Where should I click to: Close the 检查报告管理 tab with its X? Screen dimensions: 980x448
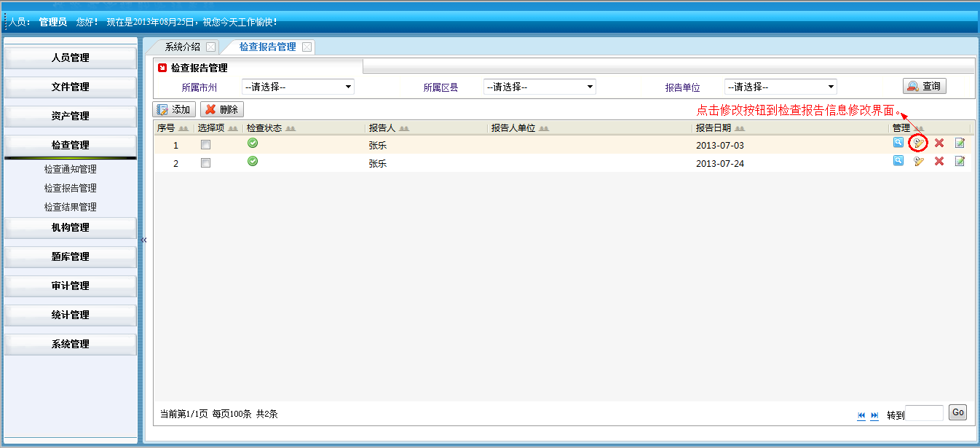coord(307,47)
